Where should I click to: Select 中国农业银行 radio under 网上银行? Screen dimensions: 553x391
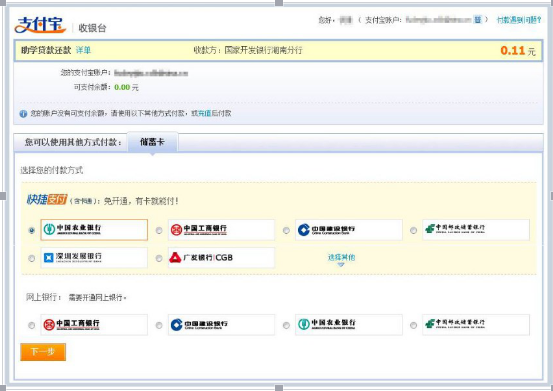pyautogui.click(x=286, y=325)
